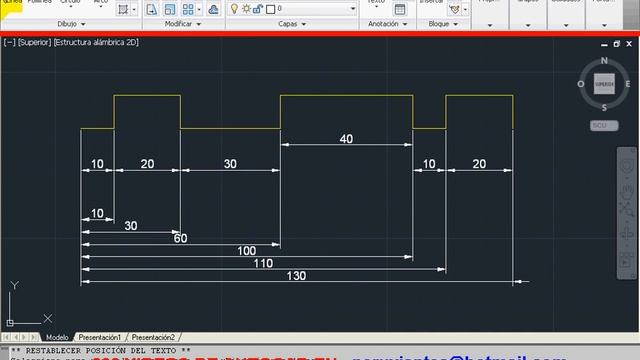Click E on the ViewCube compass

click(x=628, y=84)
